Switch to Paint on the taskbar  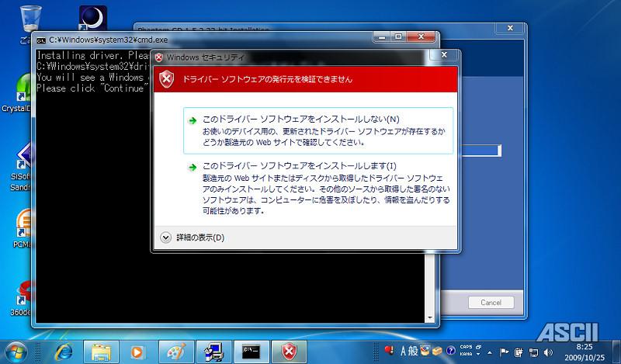tap(176, 352)
